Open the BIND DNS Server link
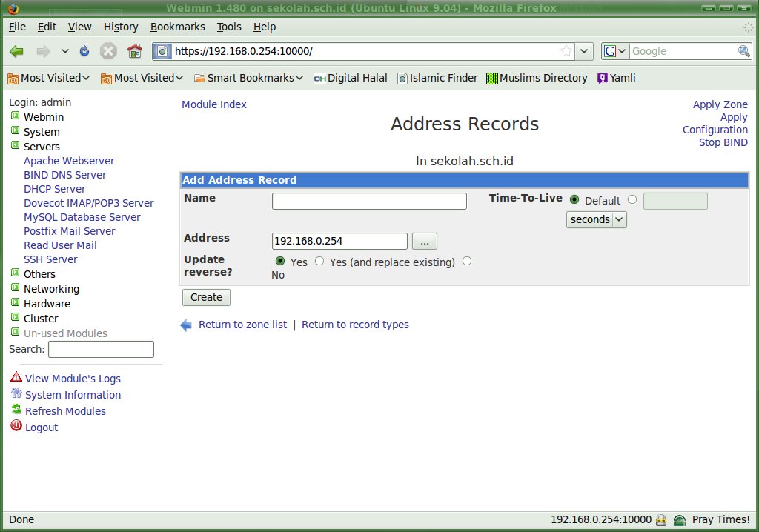 point(64,175)
